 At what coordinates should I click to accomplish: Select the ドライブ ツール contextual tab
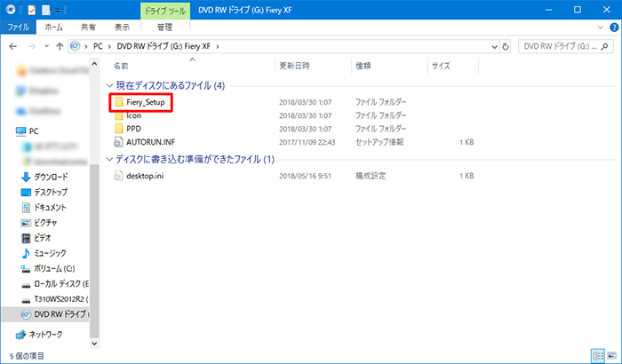click(x=164, y=11)
